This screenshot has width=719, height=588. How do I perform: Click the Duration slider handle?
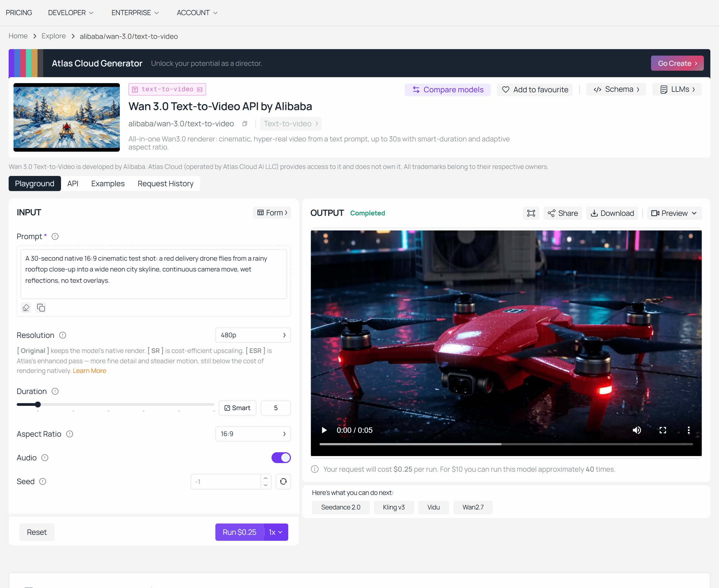click(38, 405)
